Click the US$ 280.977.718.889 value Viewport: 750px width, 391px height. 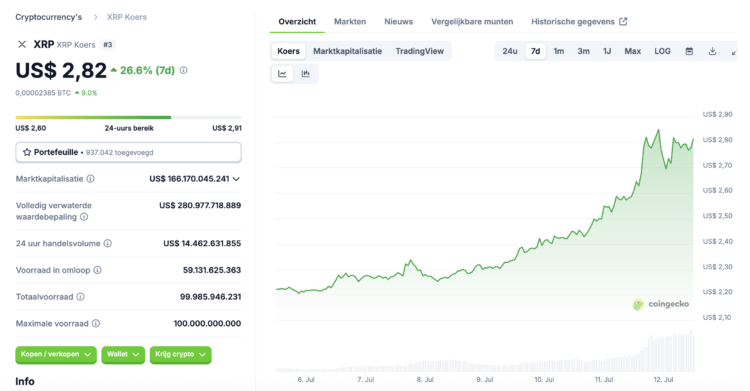[x=200, y=205]
